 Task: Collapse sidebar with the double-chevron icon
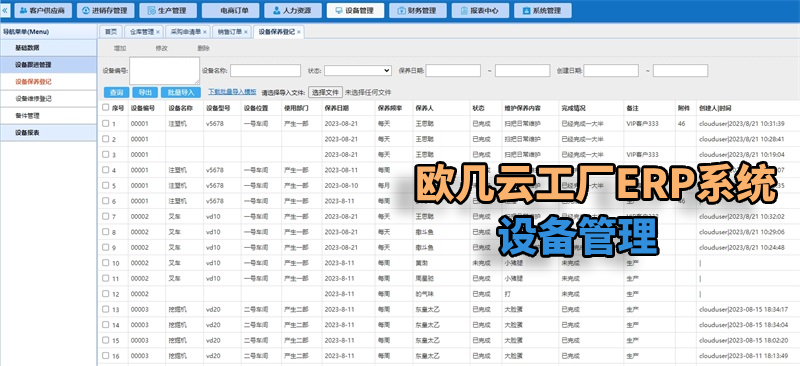point(5,10)
